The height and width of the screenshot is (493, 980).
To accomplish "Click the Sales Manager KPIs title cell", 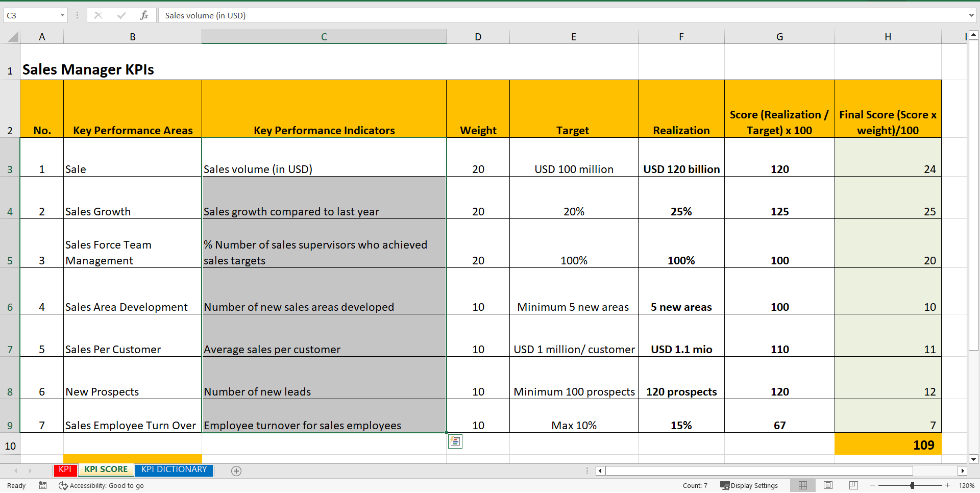I will [88, 69].
